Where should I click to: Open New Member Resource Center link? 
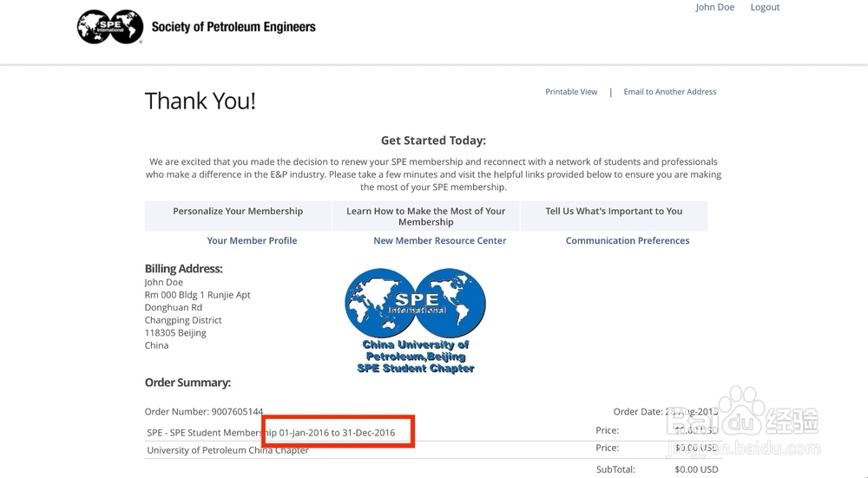pos(439,240)
